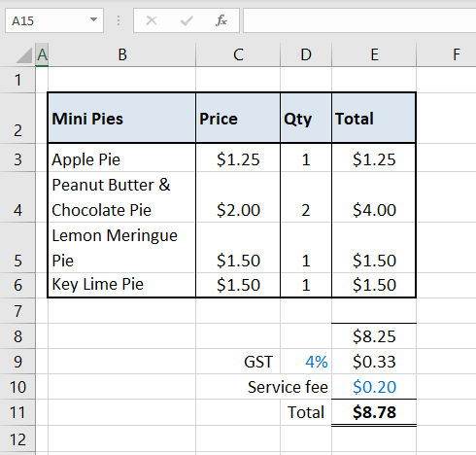The width and height of the screenshot is (476, 455).
Task: Select column F header
Action: pos(456,54)
